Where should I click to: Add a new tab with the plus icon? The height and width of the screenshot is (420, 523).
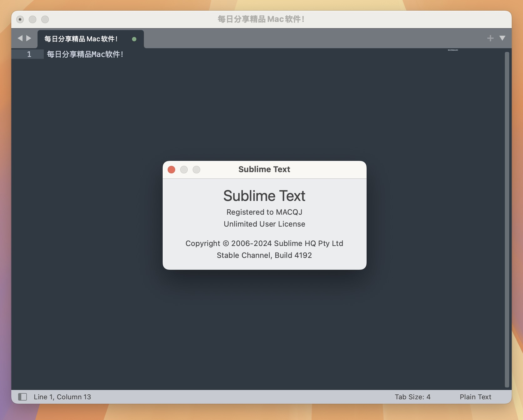(490, 38)
